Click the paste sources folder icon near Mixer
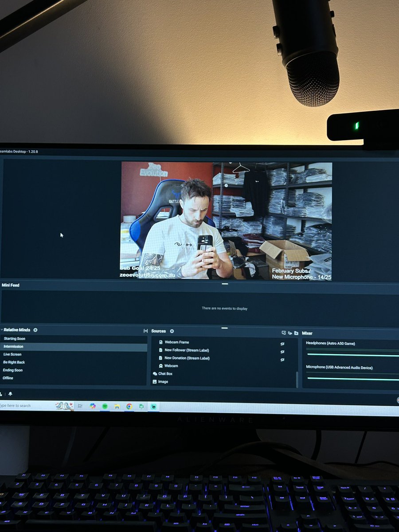The width and height of the screenshot is (399, 532). [297, 333]
